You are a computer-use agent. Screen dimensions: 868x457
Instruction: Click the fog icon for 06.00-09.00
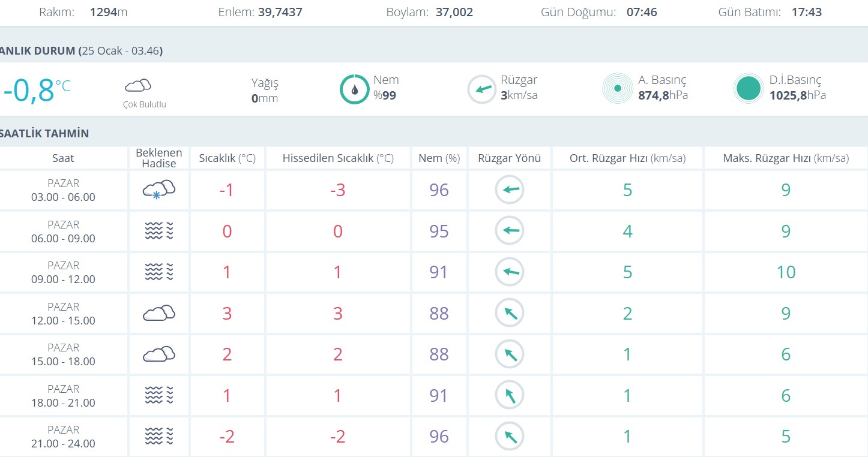click(158, 231)
